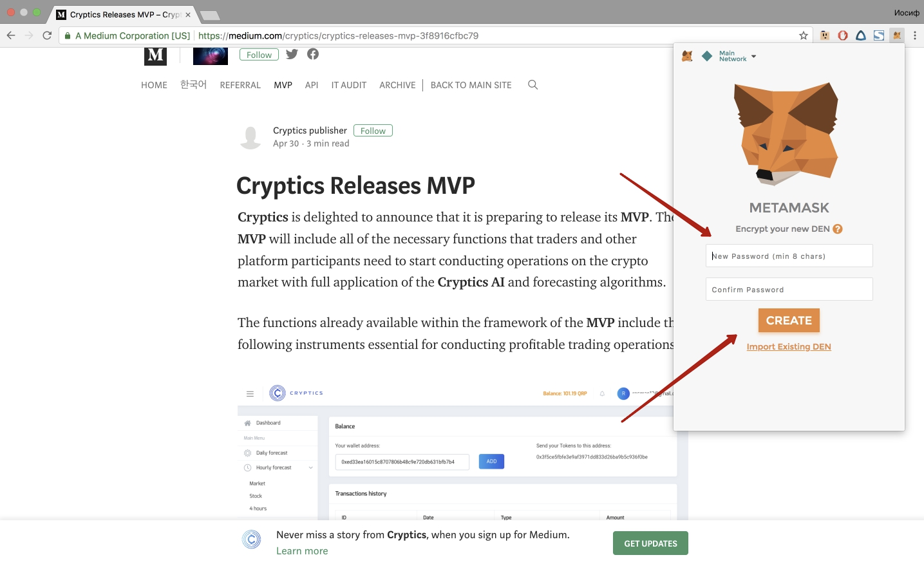924x564 pixels.
Task: Click the red stop-hand ad blocker extension
Action: point(843,35)
